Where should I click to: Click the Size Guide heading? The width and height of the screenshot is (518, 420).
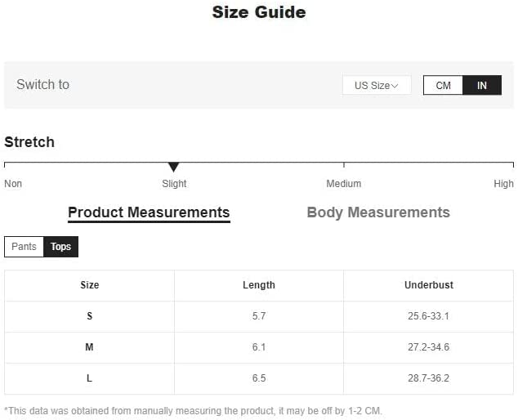pos(259,12)
